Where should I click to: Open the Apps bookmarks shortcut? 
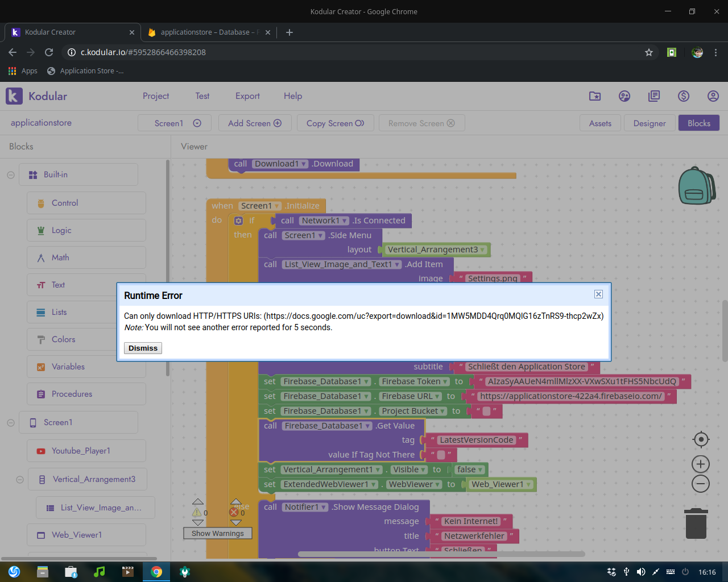pos(23,71)
